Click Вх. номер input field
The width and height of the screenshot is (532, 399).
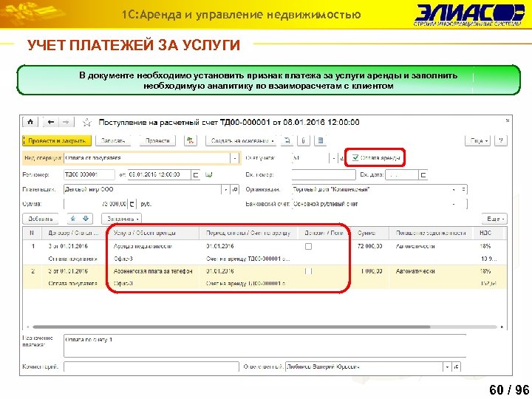click(x=324, y=174)
